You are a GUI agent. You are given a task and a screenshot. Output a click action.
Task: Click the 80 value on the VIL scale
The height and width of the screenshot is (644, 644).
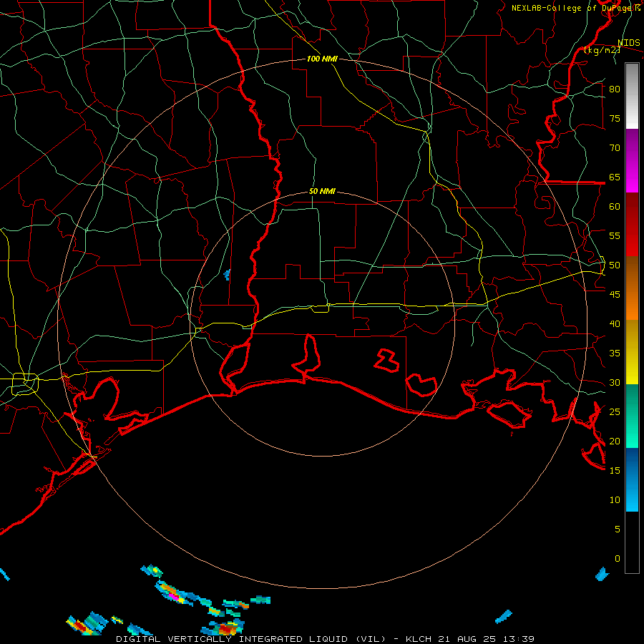click(x=615, y=89)
